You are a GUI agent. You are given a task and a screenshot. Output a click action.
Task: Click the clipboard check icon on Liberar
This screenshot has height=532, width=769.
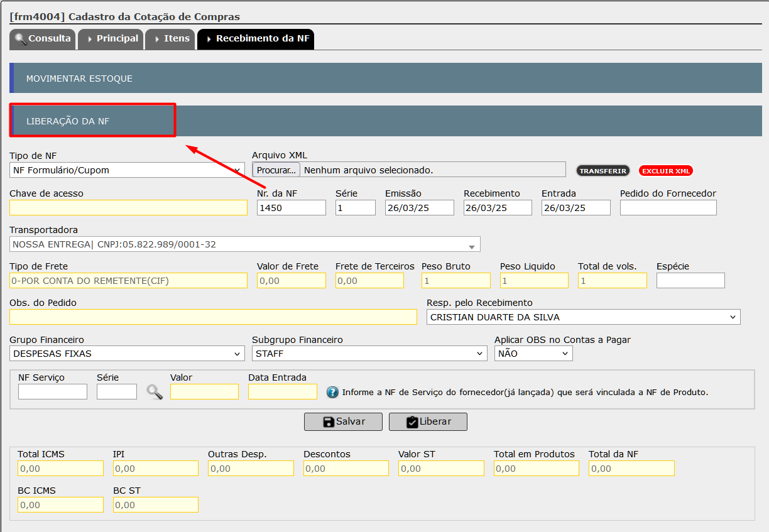point(412,422)
